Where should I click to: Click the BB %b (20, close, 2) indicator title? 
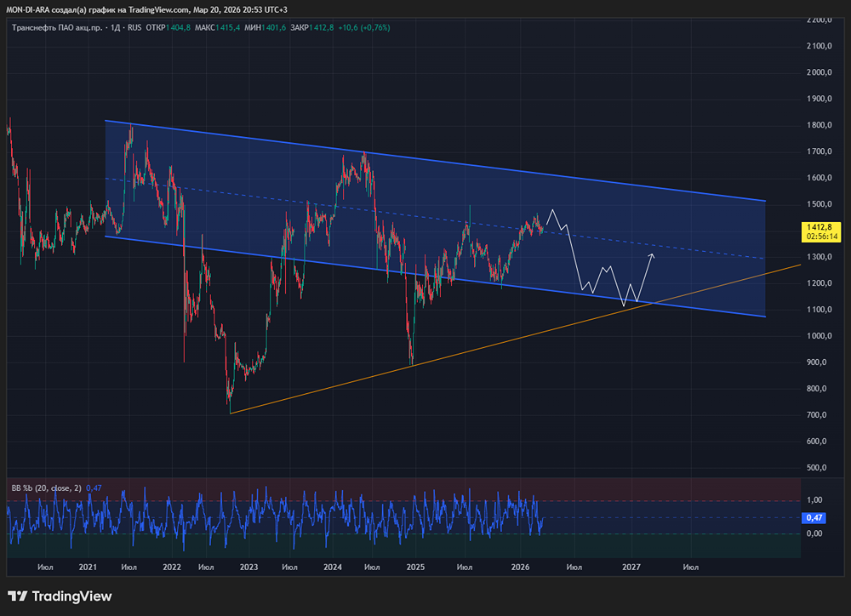point(47,488)
